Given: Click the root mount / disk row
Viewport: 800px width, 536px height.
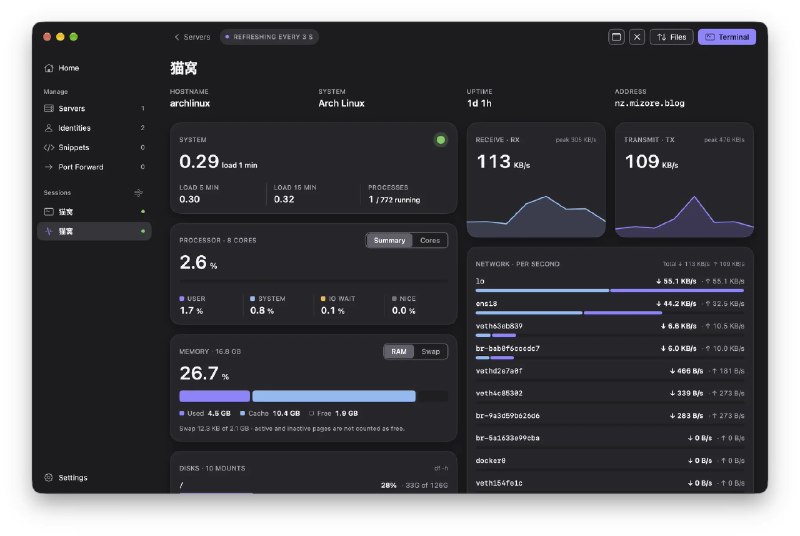Looking at the screenshot, I should pyautogui.click(x=313, y=486).
